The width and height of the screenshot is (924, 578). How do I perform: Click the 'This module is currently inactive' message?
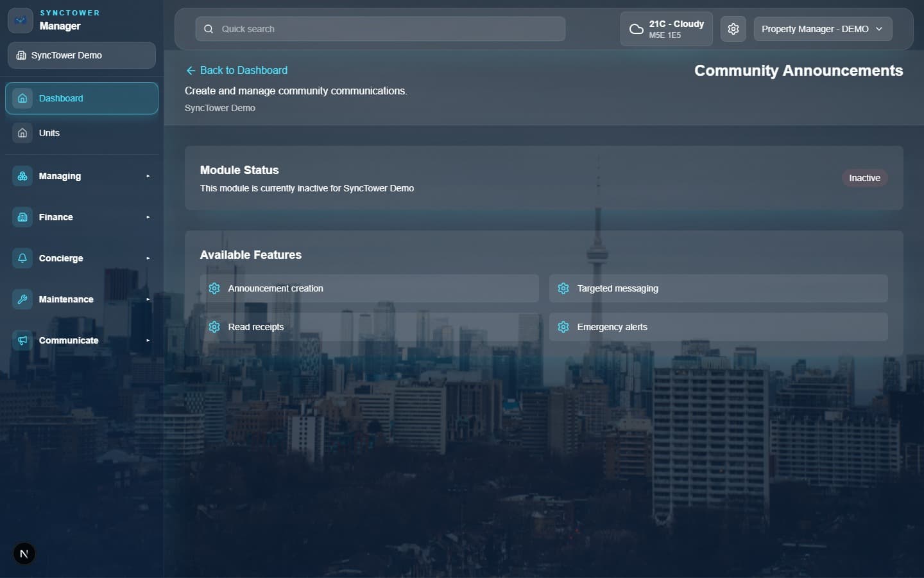(x=307, y=188)
